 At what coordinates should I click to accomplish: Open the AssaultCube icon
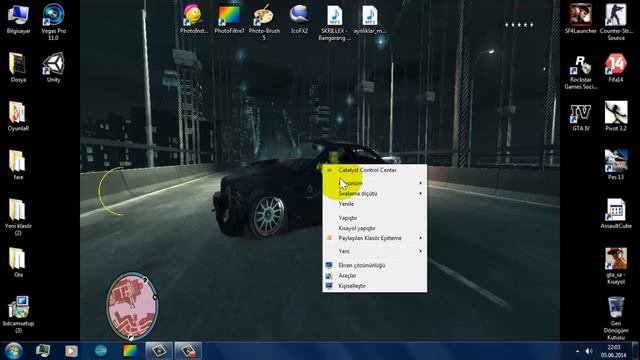coord(616,213)
